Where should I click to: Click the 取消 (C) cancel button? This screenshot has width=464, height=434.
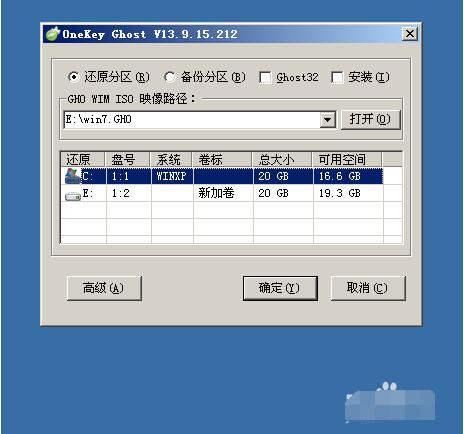[x=368, y=288]
